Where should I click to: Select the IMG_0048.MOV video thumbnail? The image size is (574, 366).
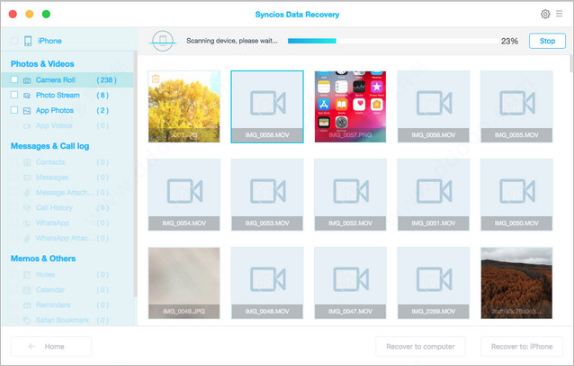pos(267,283)
